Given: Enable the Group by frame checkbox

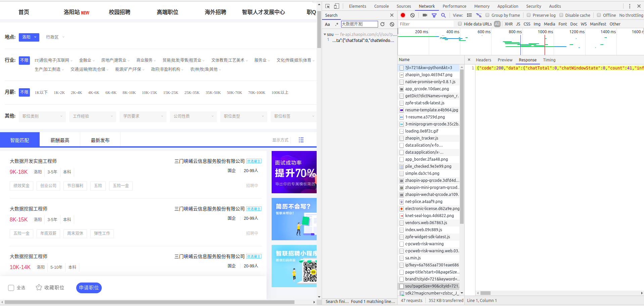Looking at the screenshot, I should pos(488,15).
